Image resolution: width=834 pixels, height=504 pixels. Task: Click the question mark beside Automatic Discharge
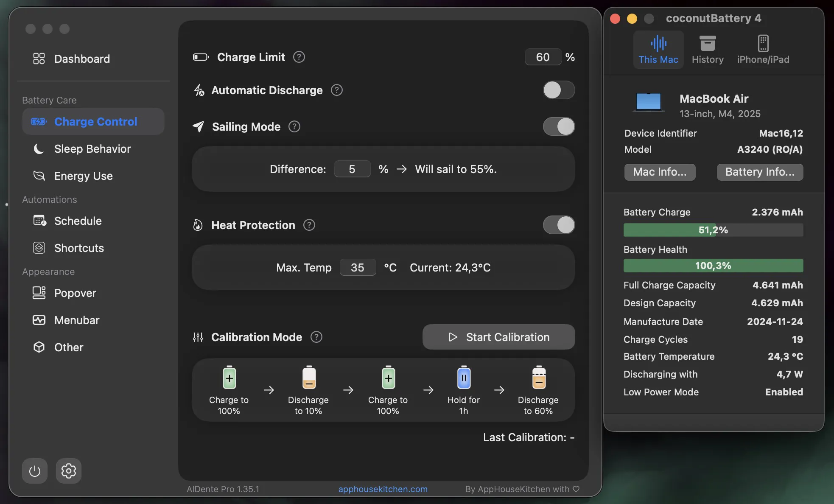337,90
